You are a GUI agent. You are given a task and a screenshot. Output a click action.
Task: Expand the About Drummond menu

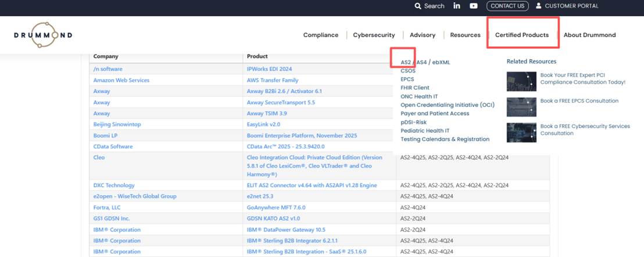[589, 35]
